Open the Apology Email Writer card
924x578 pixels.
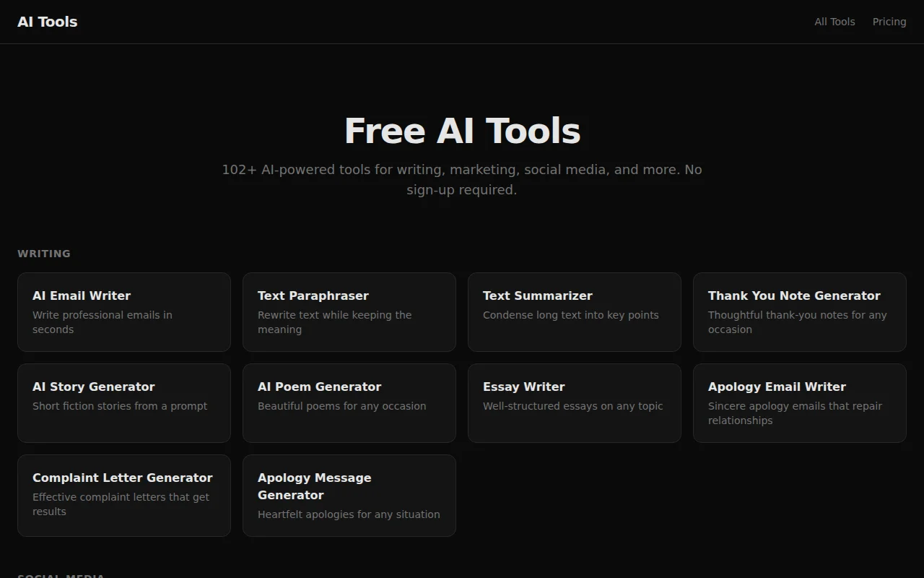click(800, 403)
